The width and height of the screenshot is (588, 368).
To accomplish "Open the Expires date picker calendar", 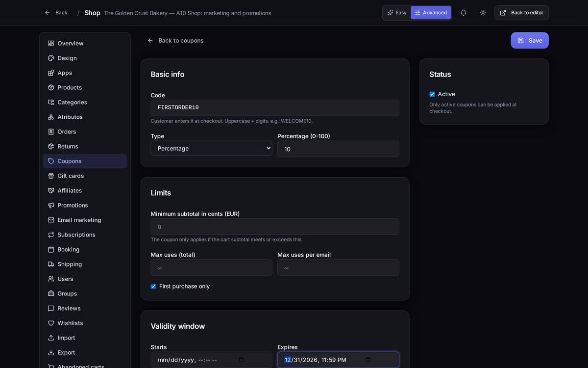I will (x=368, y=360).
